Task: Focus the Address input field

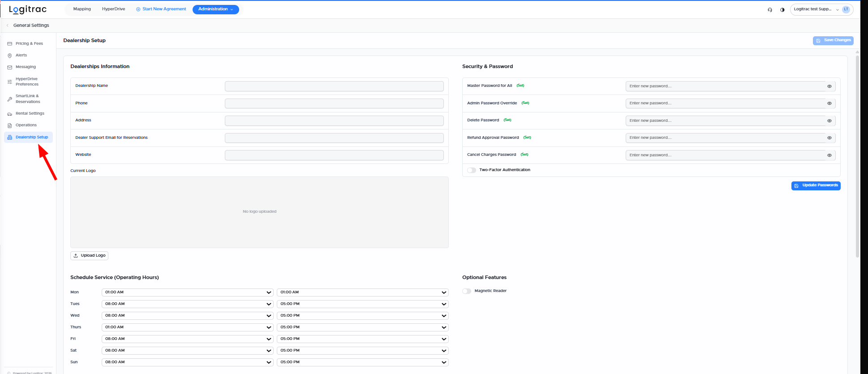Action: [334, 120]
